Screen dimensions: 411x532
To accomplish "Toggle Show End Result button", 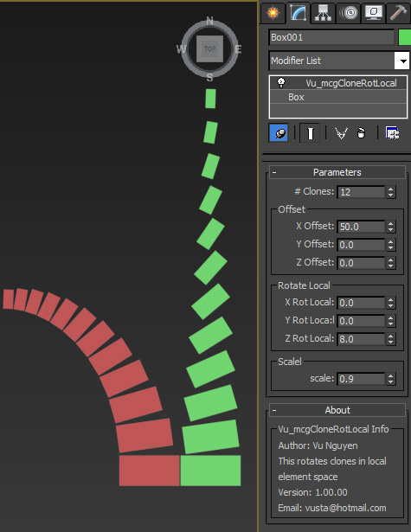I will point(310,132).
